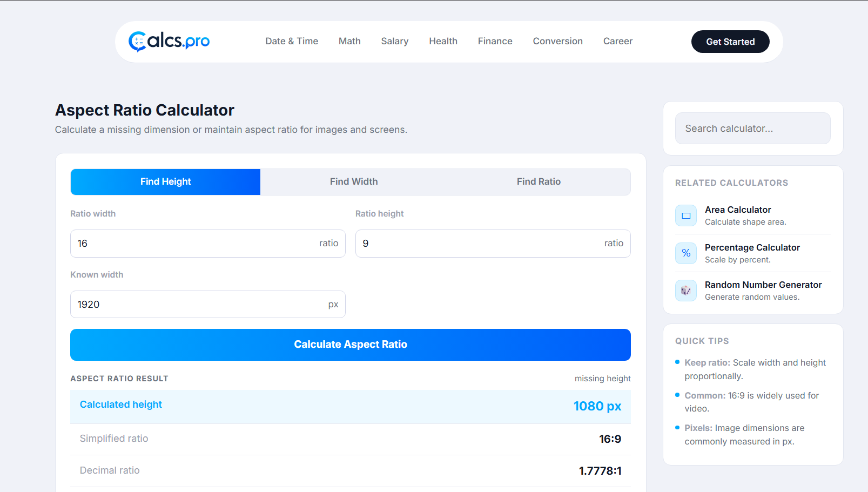Screen dimensions: 868x492
Task: Open the Date & Time menu
Action: [x=292, y=41]
